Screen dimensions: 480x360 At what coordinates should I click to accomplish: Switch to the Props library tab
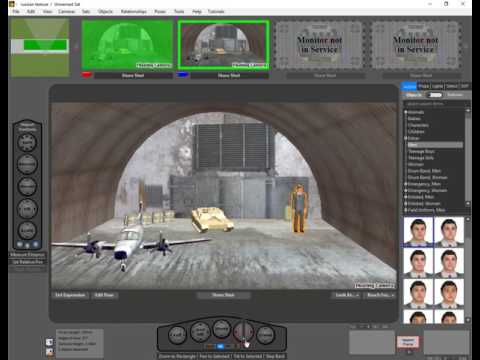pyautogui.click(x=424, y=86)
